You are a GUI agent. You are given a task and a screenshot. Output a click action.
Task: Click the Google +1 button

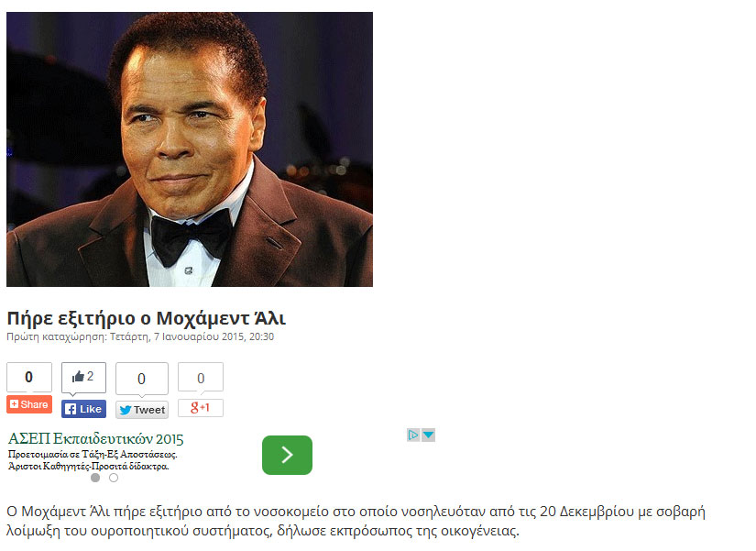point(201,408)
